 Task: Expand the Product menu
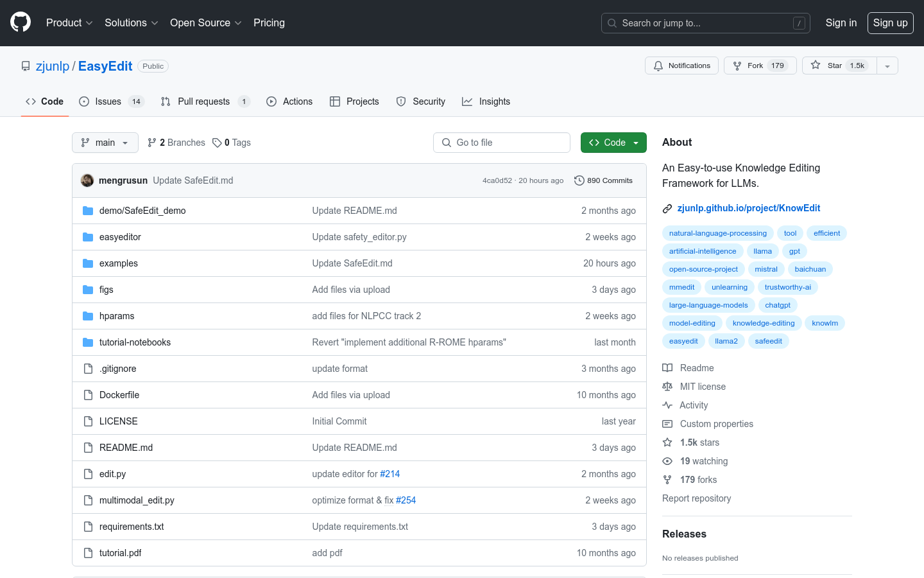coord(69,22)
